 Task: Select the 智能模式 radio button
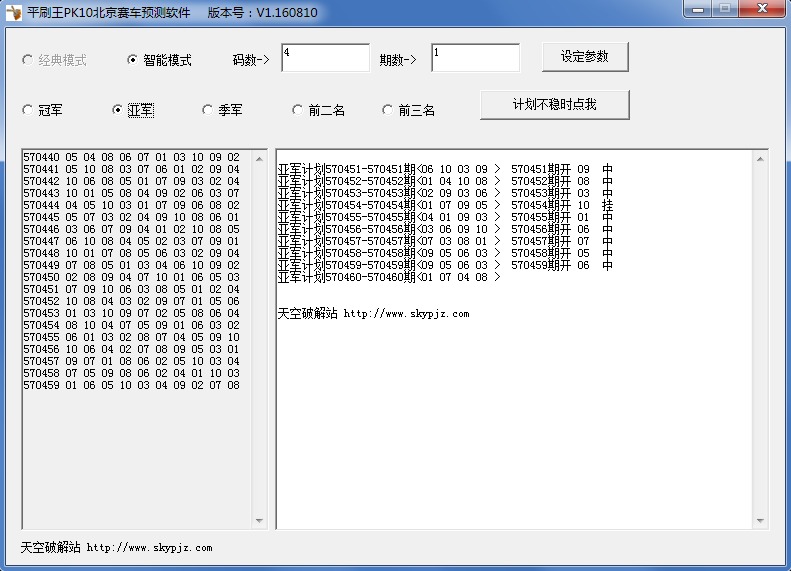(x=133, y=60)
